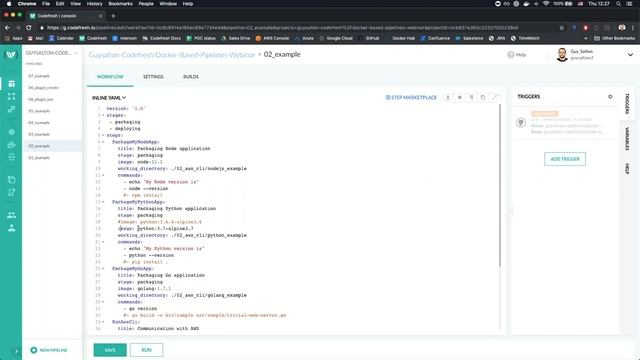Open the ship-shaped sidebar icon
Viewport: 640px width, 360px height.
point(11,144)
